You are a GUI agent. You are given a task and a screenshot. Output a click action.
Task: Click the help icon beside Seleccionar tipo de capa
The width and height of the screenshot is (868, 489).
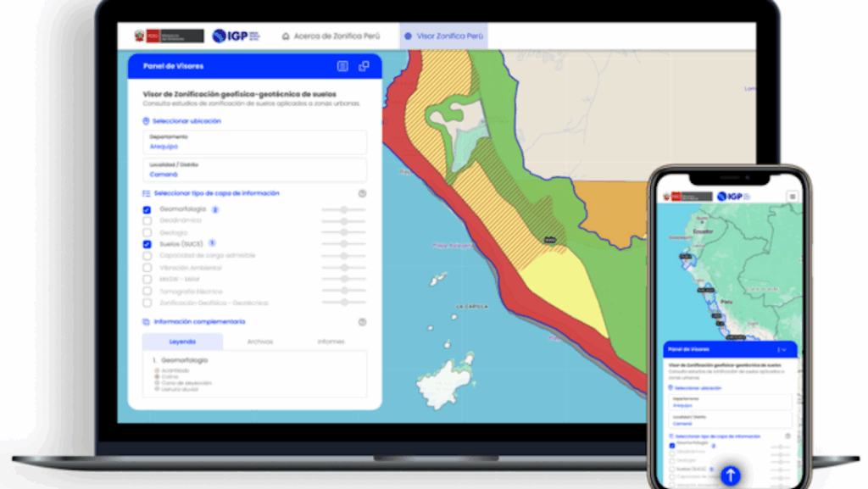coord(362,193)
